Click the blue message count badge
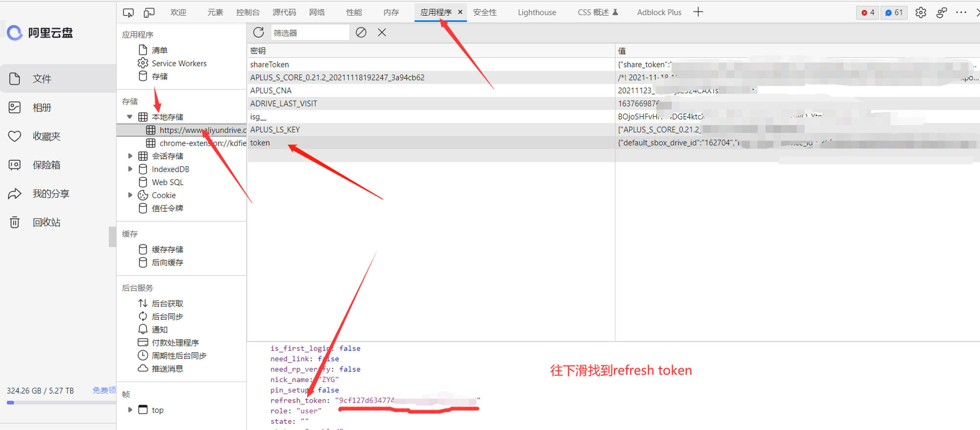980x430 pixels. tap(894, 13)
